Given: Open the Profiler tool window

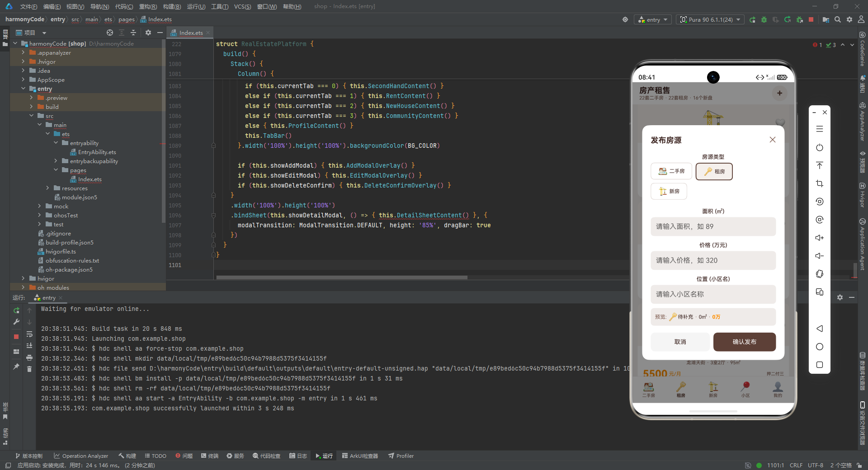Looking at the screenshot, I should click(401, 456).
